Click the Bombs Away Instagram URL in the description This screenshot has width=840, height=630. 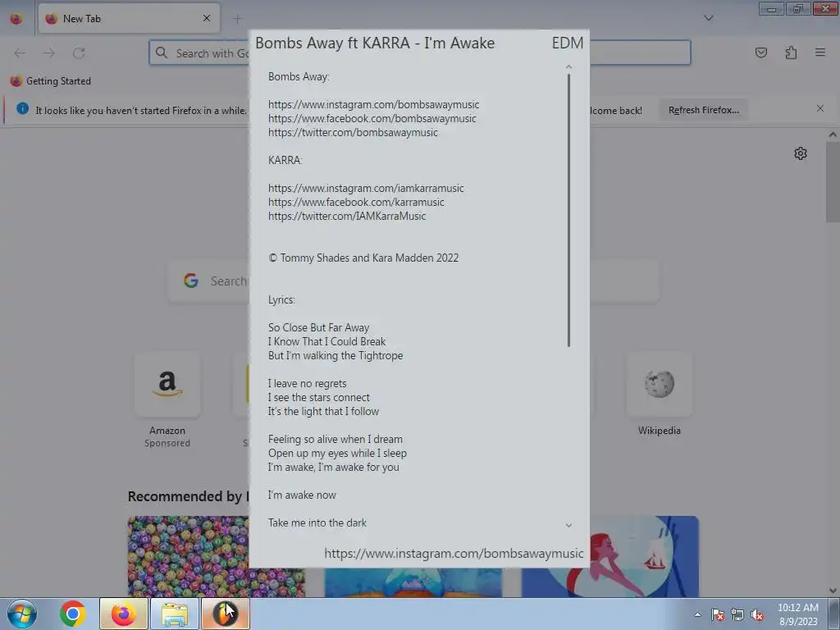click(373, 104)
